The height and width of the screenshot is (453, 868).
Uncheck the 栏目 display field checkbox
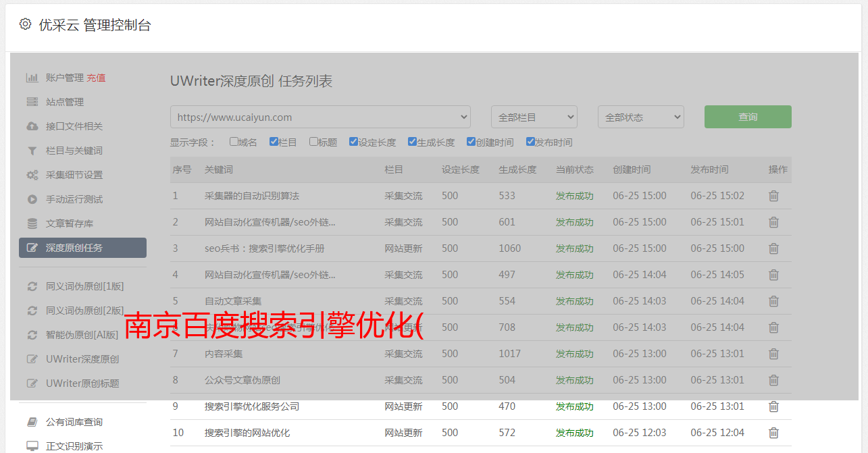[274, 142]
